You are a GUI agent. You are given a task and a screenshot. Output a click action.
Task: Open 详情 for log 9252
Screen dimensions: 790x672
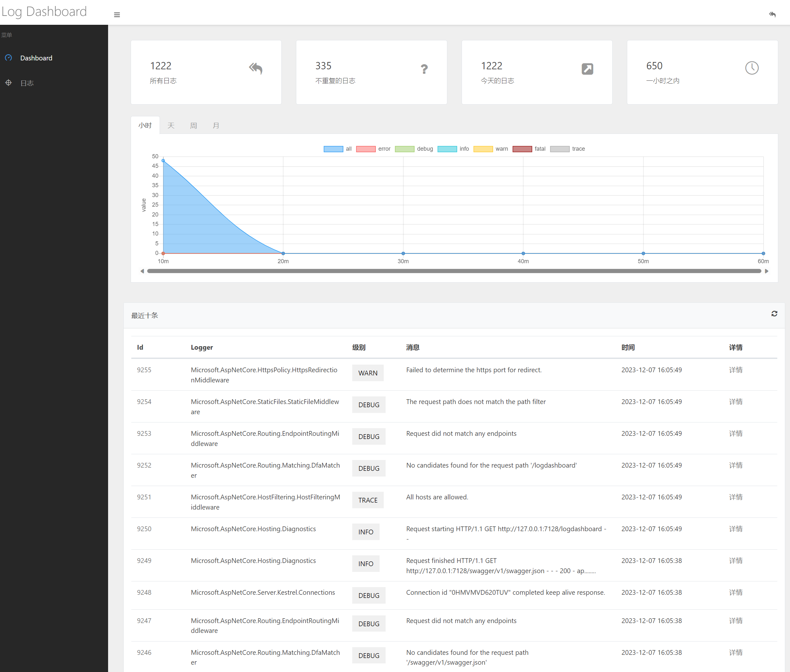coord(736,465)
